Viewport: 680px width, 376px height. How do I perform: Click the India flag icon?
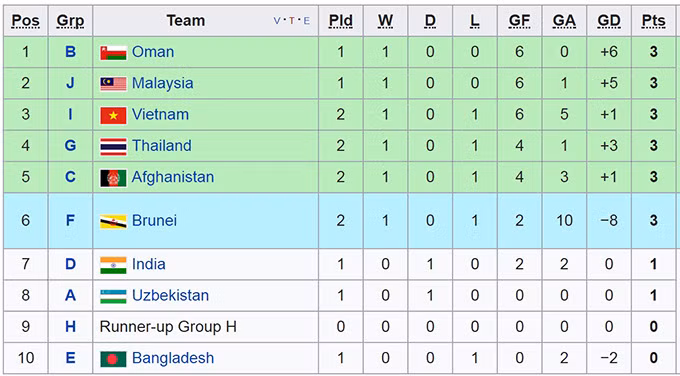tap(113, 265)
